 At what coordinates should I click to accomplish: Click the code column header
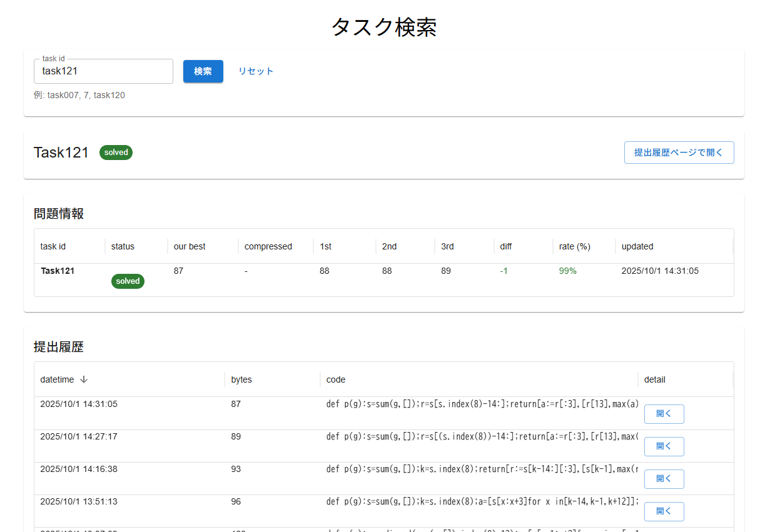coord(479,379)
